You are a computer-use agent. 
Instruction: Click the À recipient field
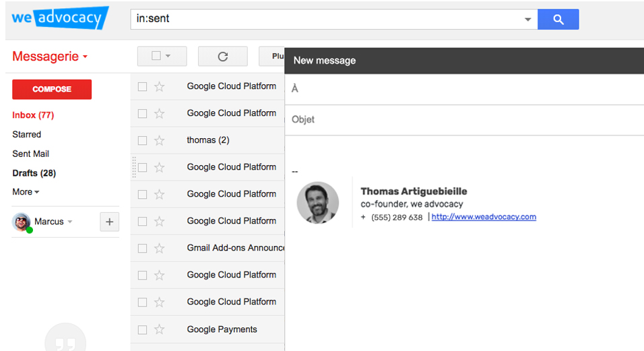click(x=464, y=89)
